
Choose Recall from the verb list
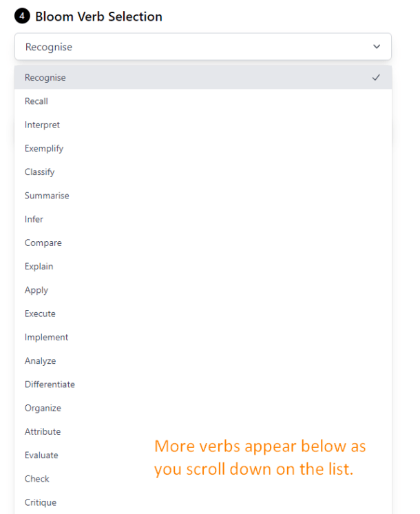point(36,101)
